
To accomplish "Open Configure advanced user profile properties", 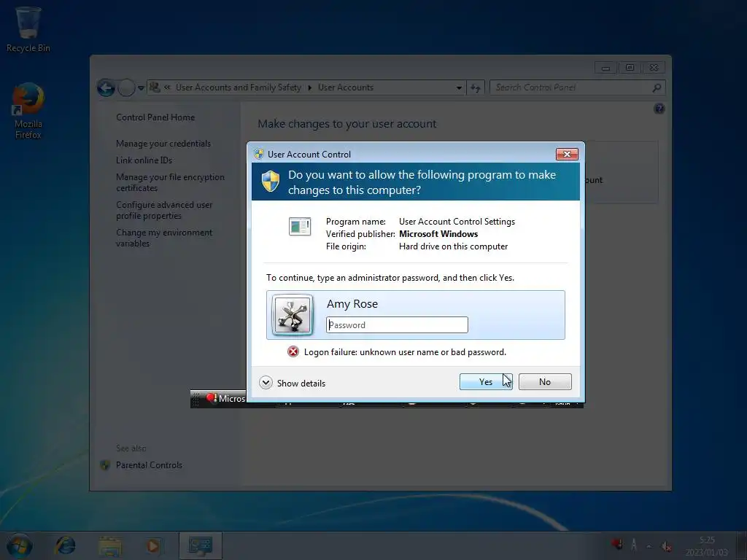I will click(x=164, y=210).
